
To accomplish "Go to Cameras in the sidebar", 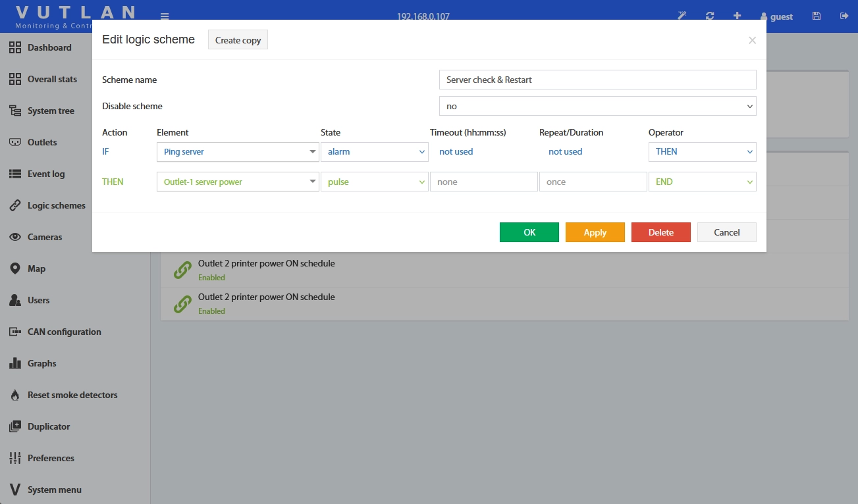I will (x=45, y=237).
